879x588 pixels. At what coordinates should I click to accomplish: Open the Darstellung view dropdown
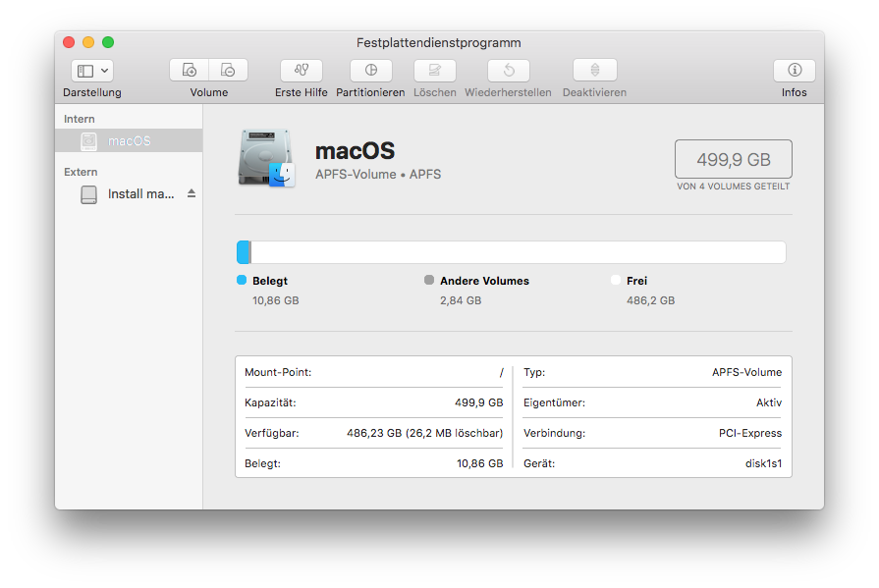point(92,71)
